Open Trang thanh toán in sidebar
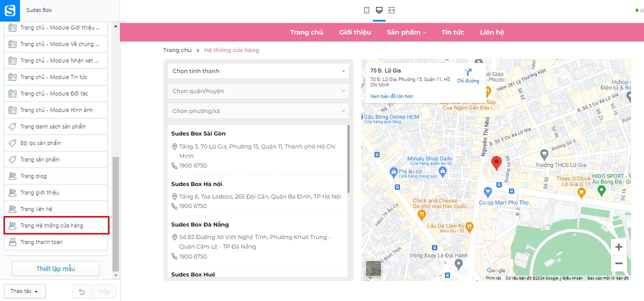This screenshot has width=644, height=301. (x=55, y=242)
